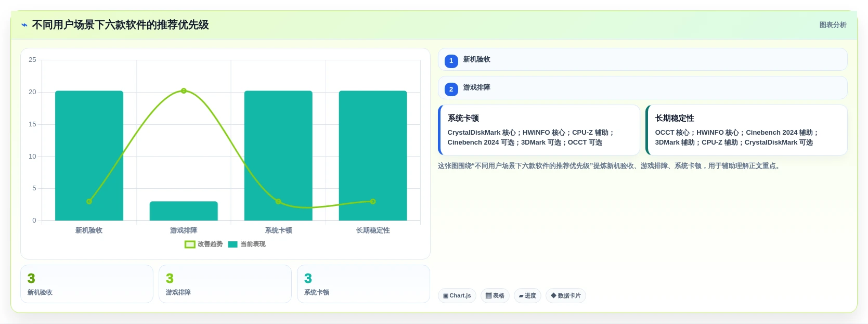This screenshot has width=868, height=324.
Task: Toggle the 改善趋势 legend entry
Action: click(204, 244)
